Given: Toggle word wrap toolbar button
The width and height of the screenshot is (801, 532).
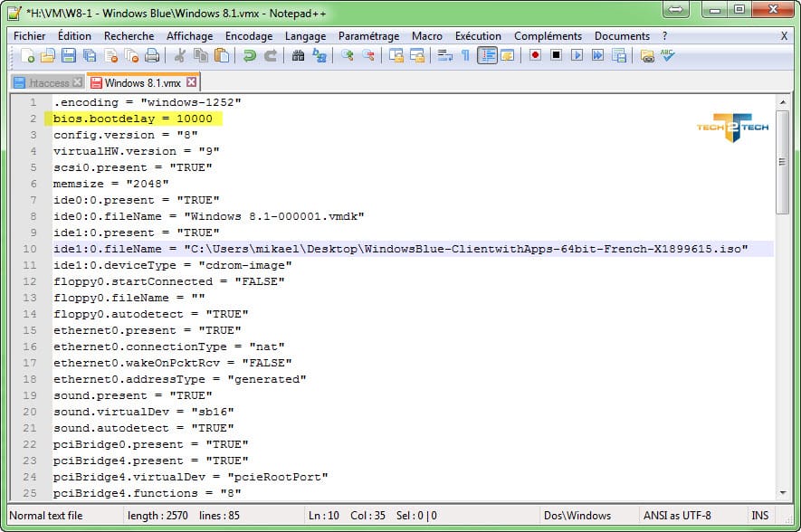Looking at the screenshot, I should point(444,56).
